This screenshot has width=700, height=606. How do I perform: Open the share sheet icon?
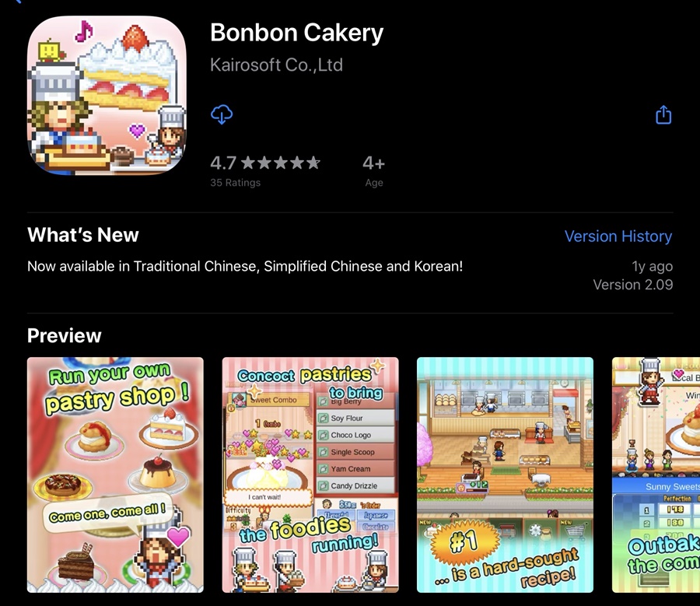[x=663, y=115]
